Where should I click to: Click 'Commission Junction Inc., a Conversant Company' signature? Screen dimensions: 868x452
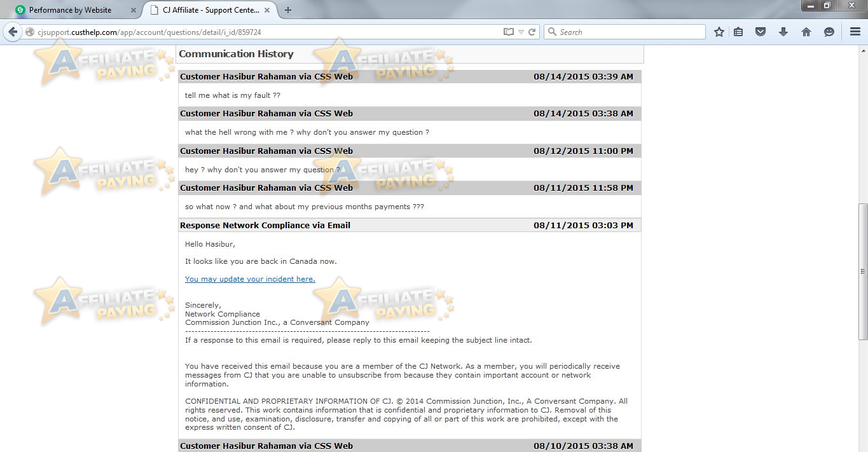tap(277, 322)
